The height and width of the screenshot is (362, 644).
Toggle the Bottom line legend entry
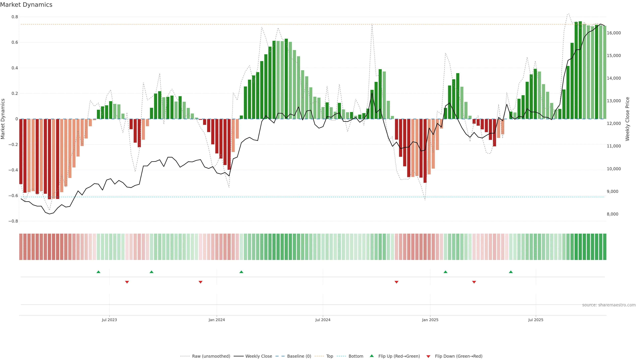click(356, 356)
